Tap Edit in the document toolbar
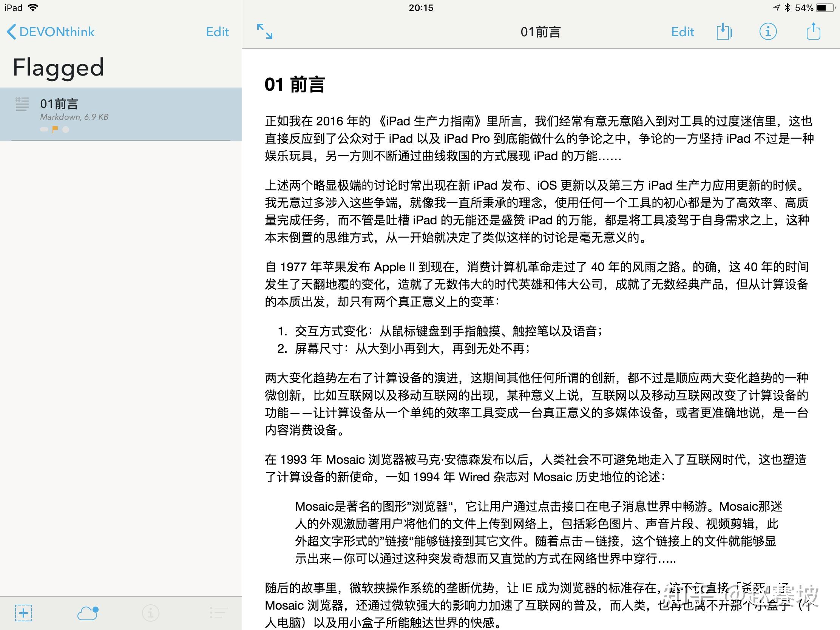The image size is (840, 630). click(682, 32)
